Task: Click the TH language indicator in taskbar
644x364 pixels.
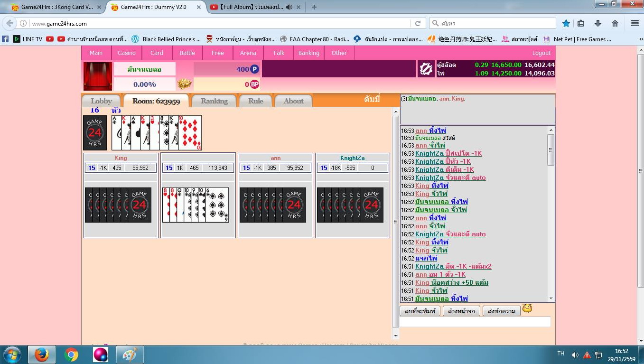Action: tap(560, 354)
